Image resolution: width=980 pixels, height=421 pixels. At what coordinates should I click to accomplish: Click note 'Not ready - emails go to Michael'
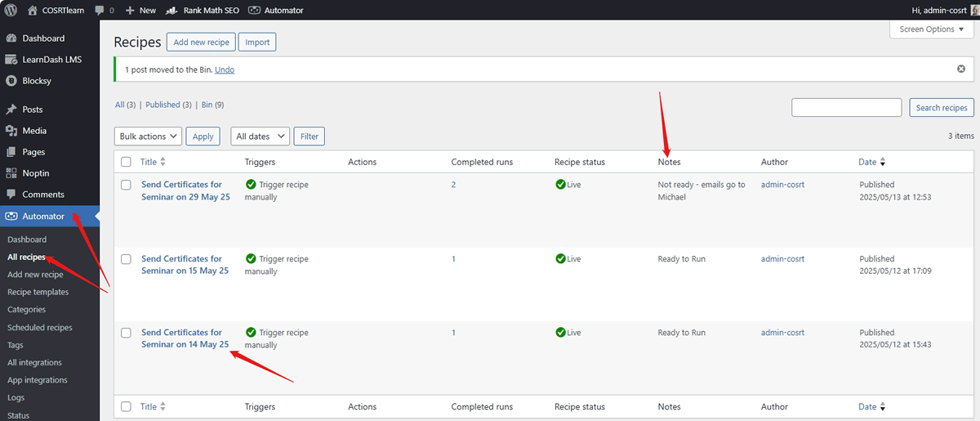702,190
